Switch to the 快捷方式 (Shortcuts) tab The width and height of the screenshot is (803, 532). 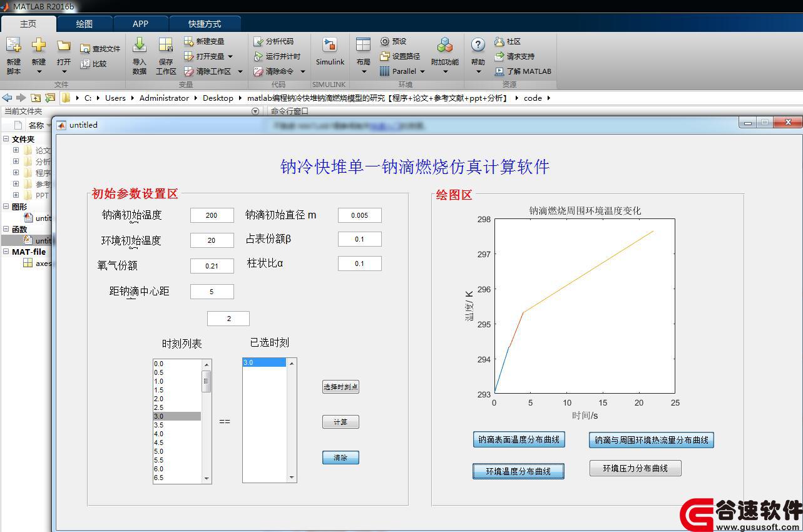tap(205, 24)
